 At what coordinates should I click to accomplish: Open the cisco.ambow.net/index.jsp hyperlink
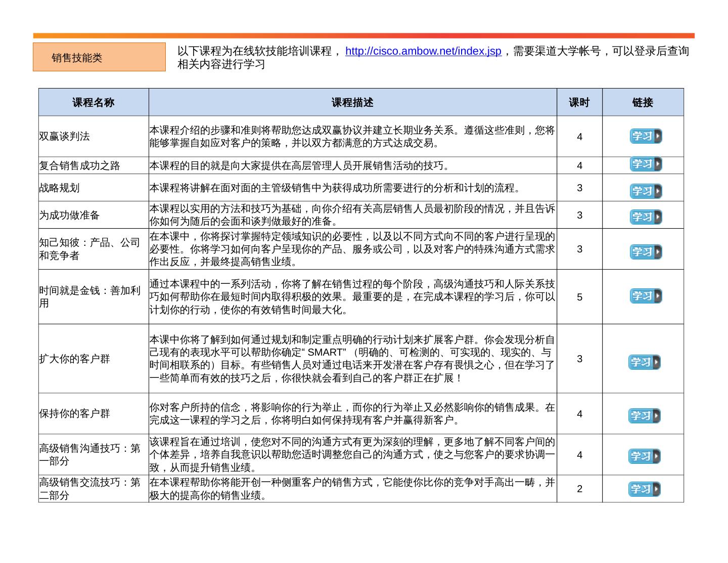[423, 51]
